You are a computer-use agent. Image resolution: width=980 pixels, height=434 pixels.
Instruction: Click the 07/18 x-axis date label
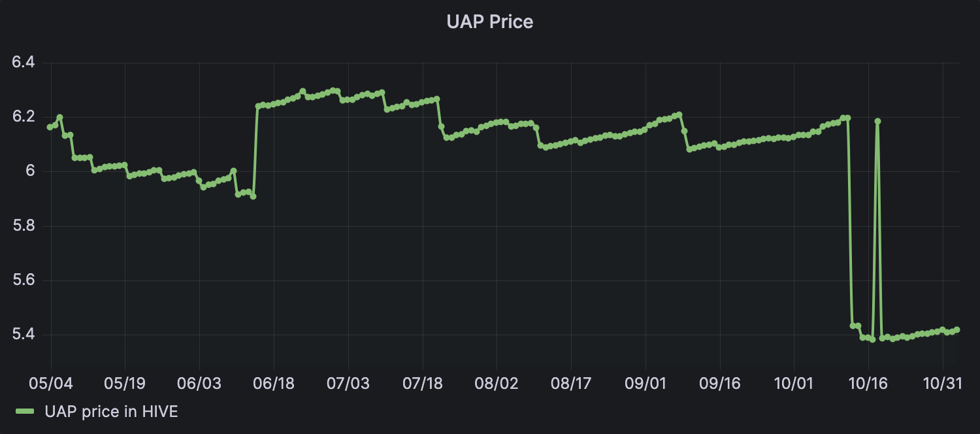pyautogui.click(x=422, y=383)
